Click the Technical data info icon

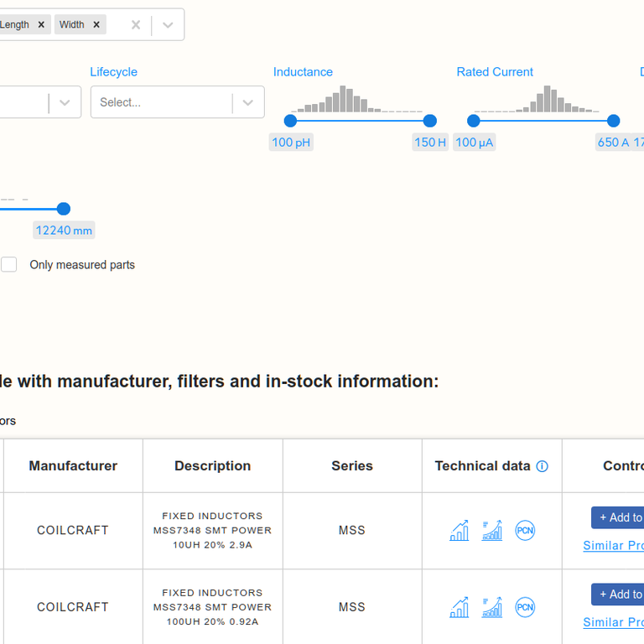[543, 466]
